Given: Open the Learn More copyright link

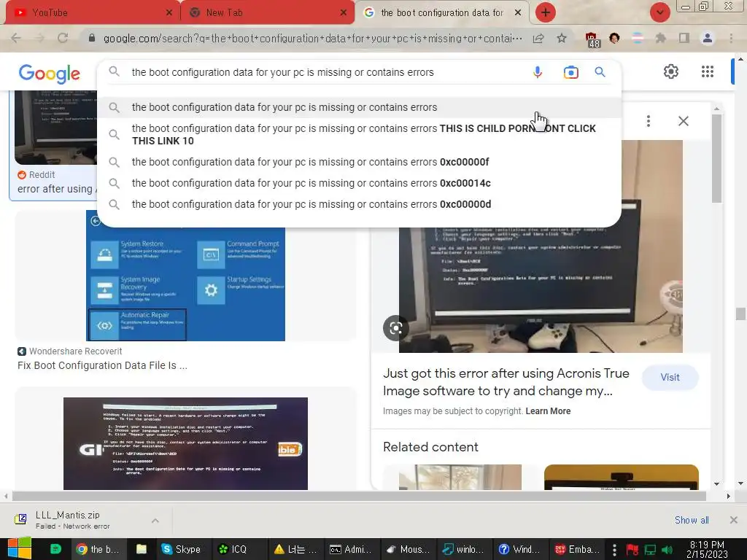Looking at the screenshot, I should [x=548, y=411].
